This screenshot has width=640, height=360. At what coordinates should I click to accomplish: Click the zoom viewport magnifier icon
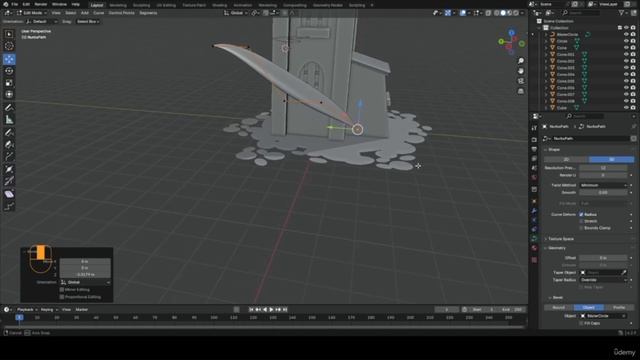click(x=521, y=61)
